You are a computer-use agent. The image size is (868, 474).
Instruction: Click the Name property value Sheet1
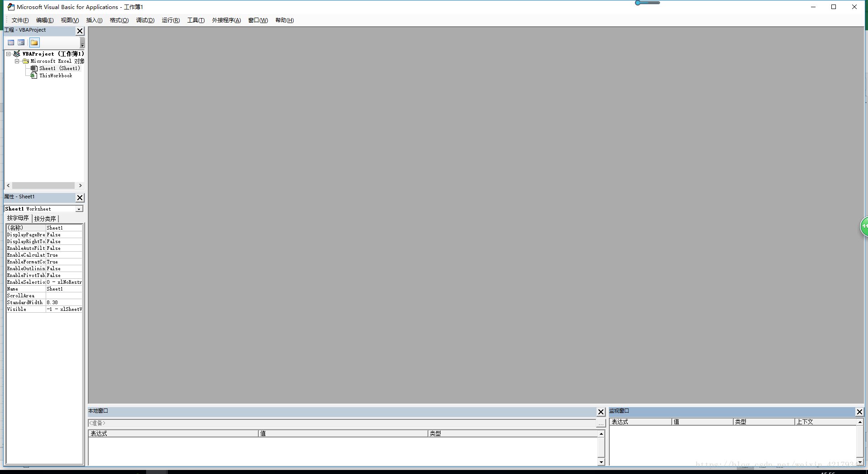point(64,289)
